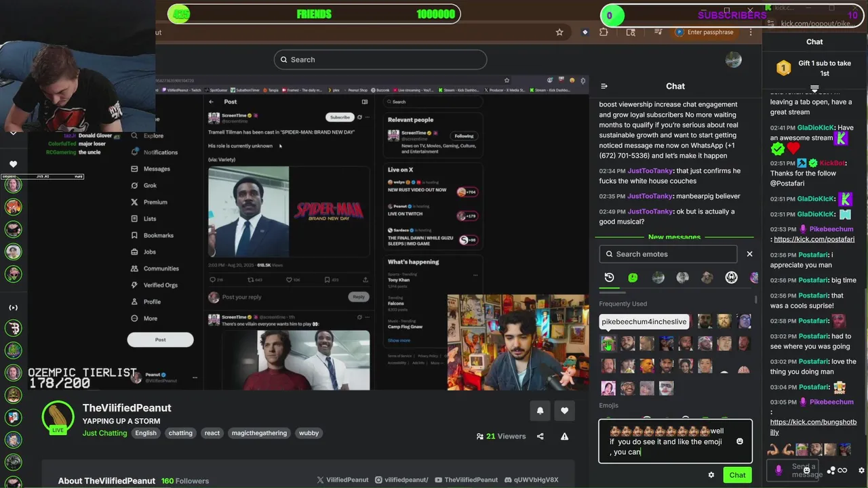
Task: Select the magicthegathering tag
Action: [259, 433]
